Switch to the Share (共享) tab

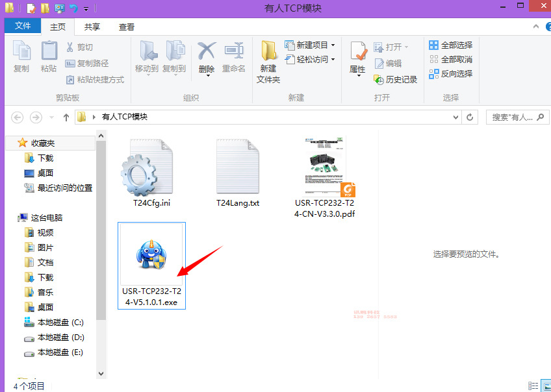[x=92, y=27]
